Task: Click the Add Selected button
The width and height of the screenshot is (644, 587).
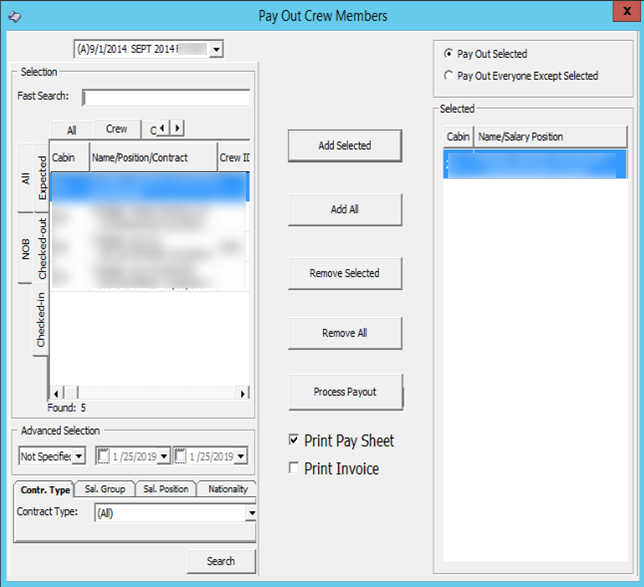Action: (345, 146)
